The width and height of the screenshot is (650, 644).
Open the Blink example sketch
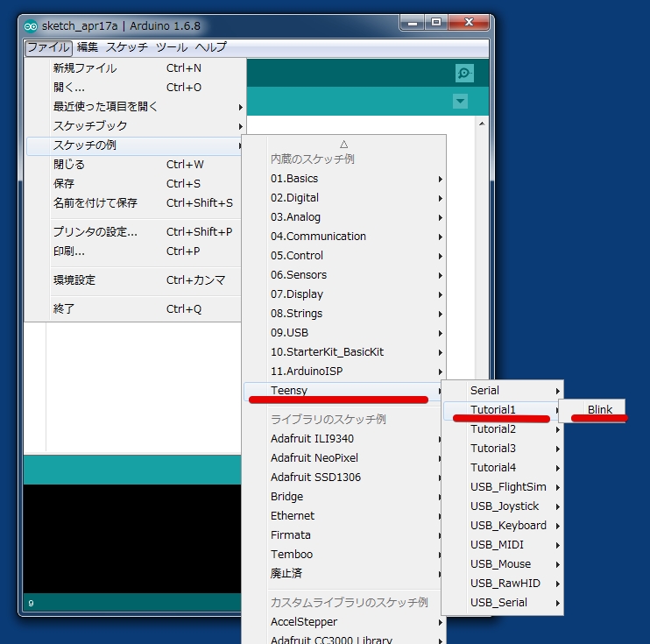tap(592, 410)
